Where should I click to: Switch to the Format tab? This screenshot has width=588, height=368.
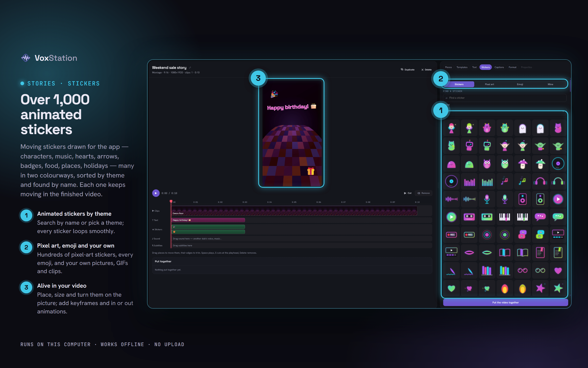(x=512, y=67)
